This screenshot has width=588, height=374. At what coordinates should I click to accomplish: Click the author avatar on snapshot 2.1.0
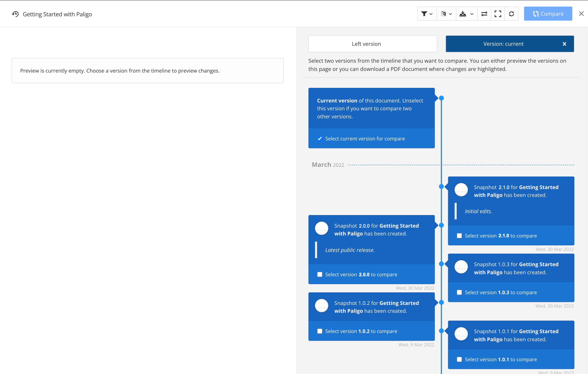[x=461, y=190]
